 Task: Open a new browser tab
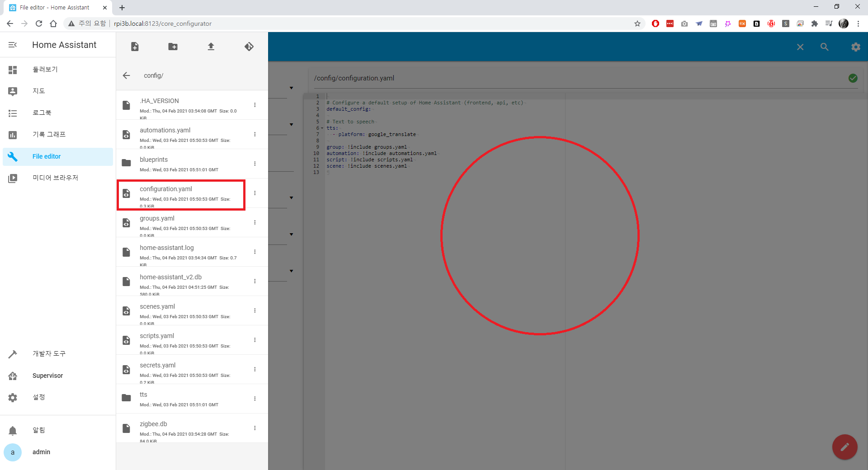(122, 8)
